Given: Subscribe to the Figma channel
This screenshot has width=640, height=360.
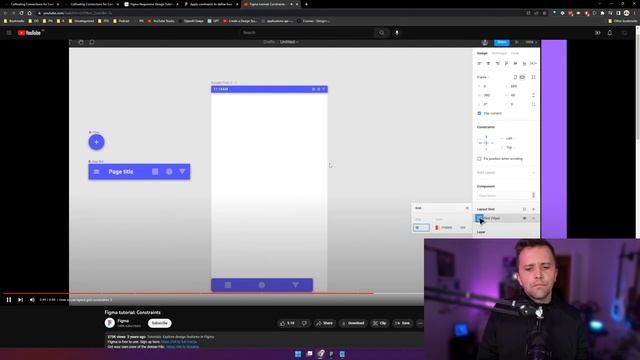Looking at the screenshot, I should pos(160,323).
